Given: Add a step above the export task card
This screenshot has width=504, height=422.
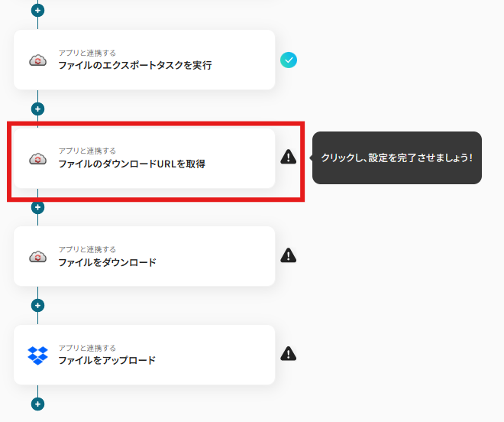Looking at the screenshot, I should tap(37, 10).
